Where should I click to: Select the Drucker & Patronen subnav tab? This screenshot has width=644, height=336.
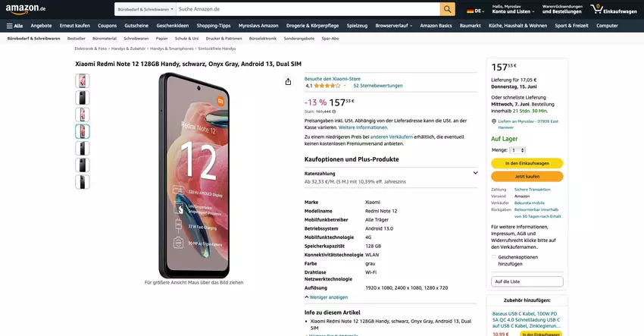tap(224, 38)
